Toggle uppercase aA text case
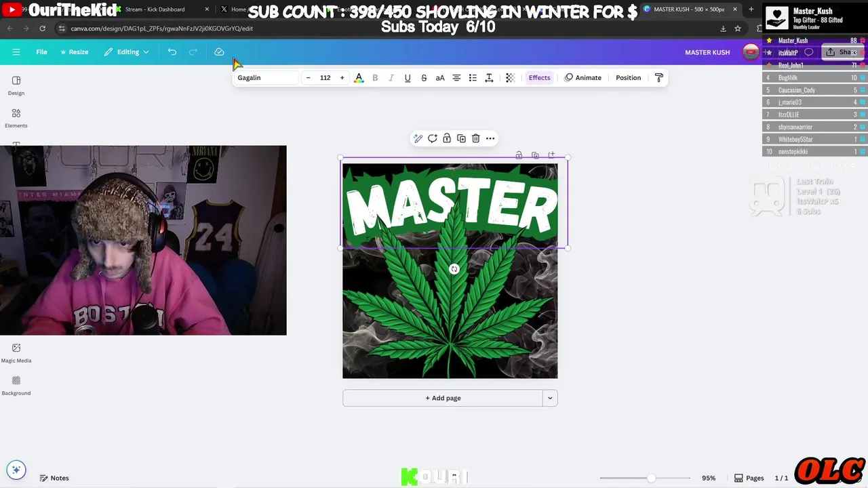Image resolution: width=868 pixels, height=488 pixels. pyautogui.click(x=440, y=78)
